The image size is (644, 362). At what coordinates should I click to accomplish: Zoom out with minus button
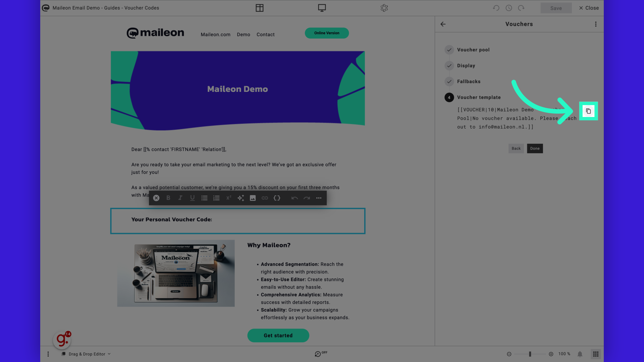pos(509,354)
